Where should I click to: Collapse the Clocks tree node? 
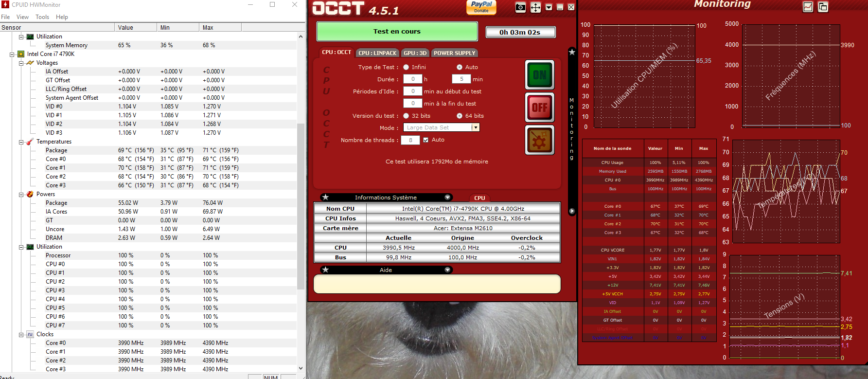(x=21, y=335)
